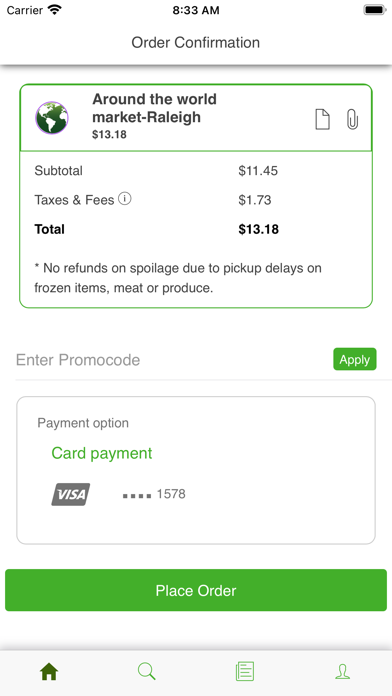Tap the no refunds spoilage notice

click(x=178, y=278)
